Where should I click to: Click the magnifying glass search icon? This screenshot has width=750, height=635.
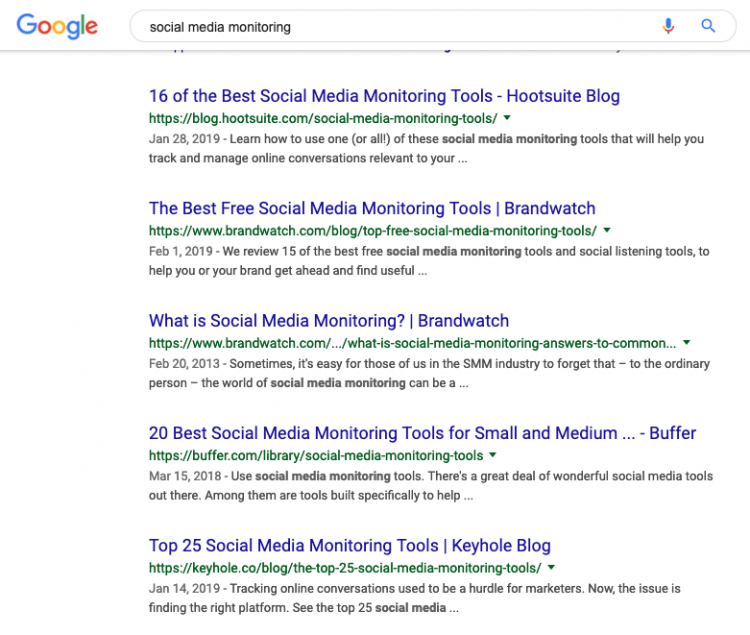click(708, 26)
